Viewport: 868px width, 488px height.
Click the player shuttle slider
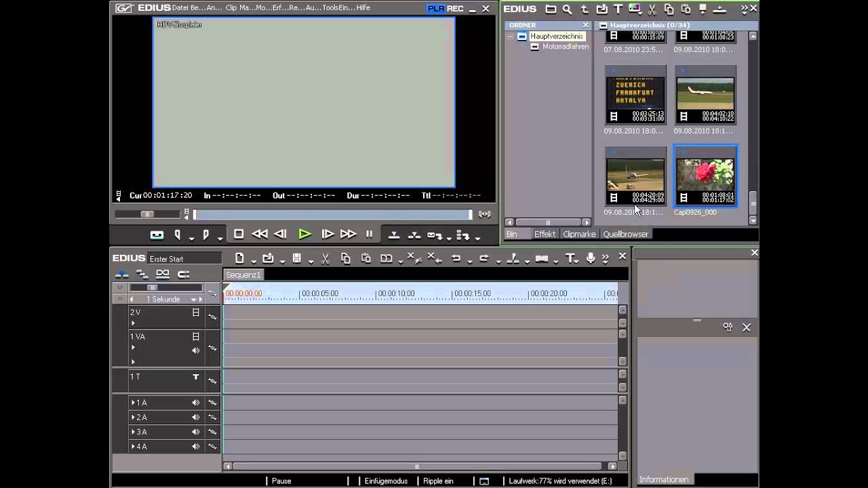(147, 214)
